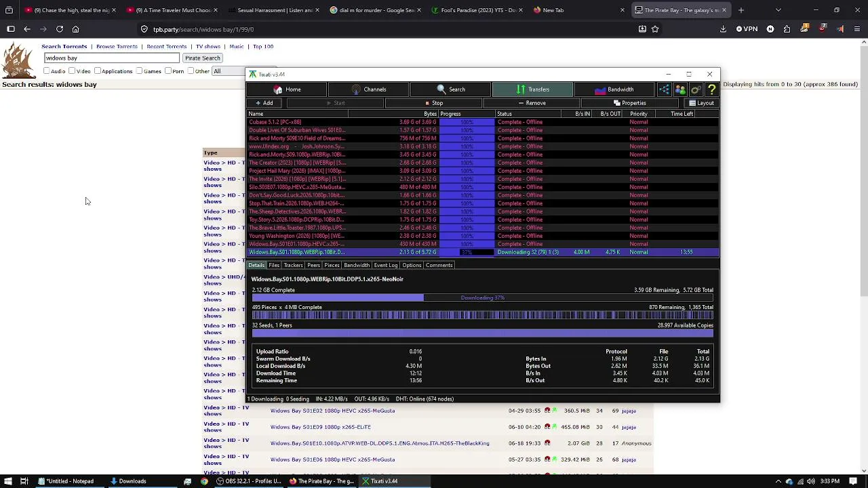Reload the Pirate Bay page
Screen dimensions: 868x488
(60, 29)
